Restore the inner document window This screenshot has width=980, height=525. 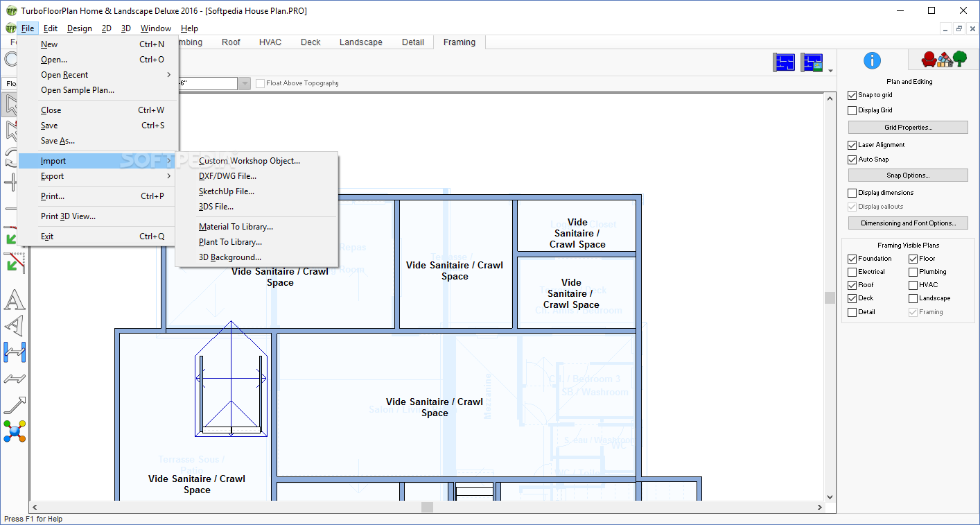click(959, 28)
